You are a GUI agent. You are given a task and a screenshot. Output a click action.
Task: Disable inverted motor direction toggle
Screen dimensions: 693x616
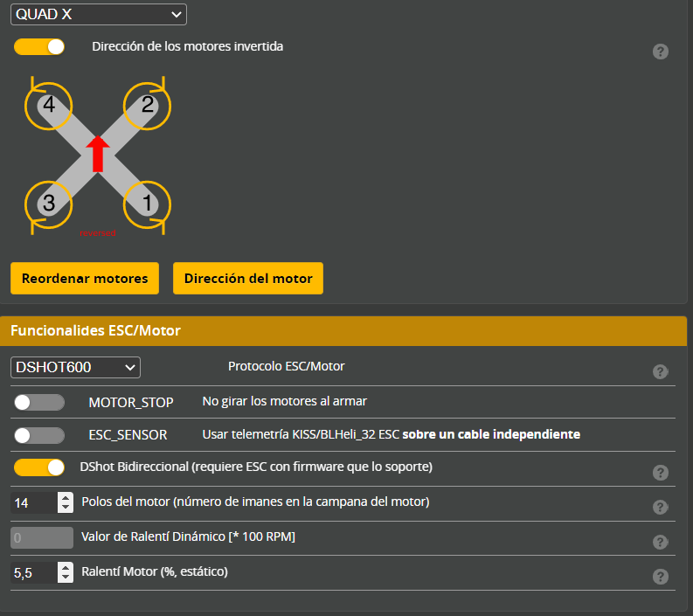(x=39, y=46)
